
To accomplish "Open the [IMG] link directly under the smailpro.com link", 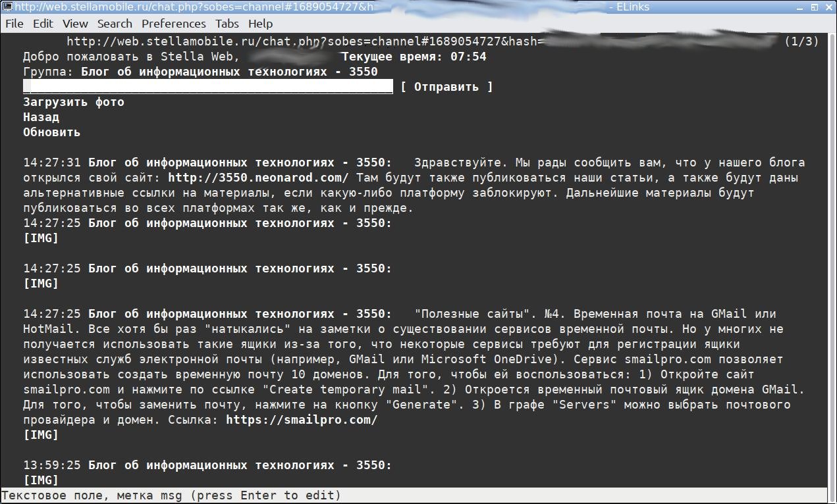I will [x=41, y=435].
